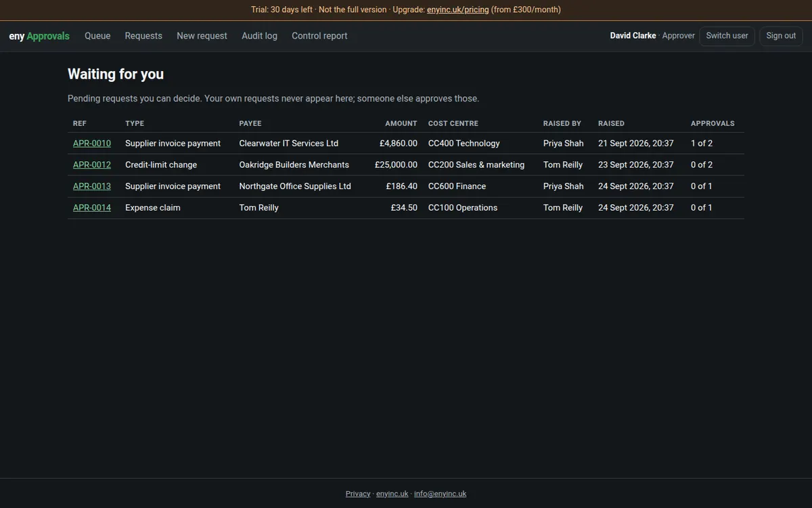Click the Expense claim type cell
Image resolution: width=812 pixels, height=508 pixels.
tap(153, 208)
